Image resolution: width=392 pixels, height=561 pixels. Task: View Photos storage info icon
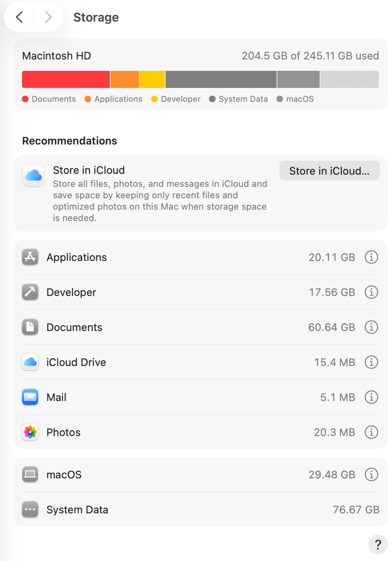click(371, 432)
